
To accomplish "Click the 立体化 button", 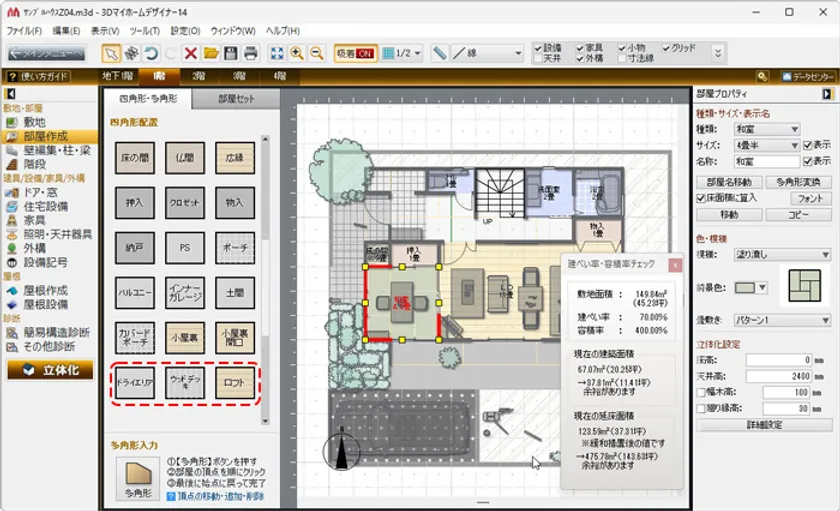I will pos(48,370).
